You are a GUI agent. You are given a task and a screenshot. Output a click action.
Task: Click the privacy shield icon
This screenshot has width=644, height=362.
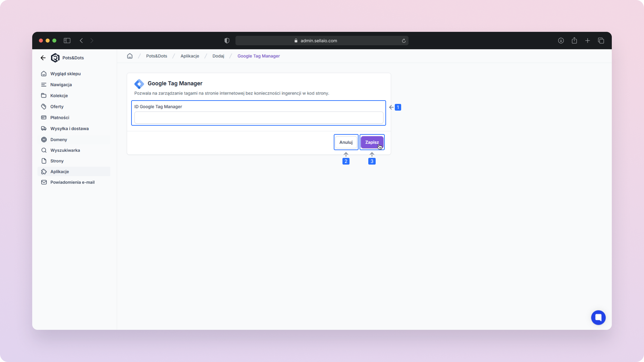(x=227, y=41)
